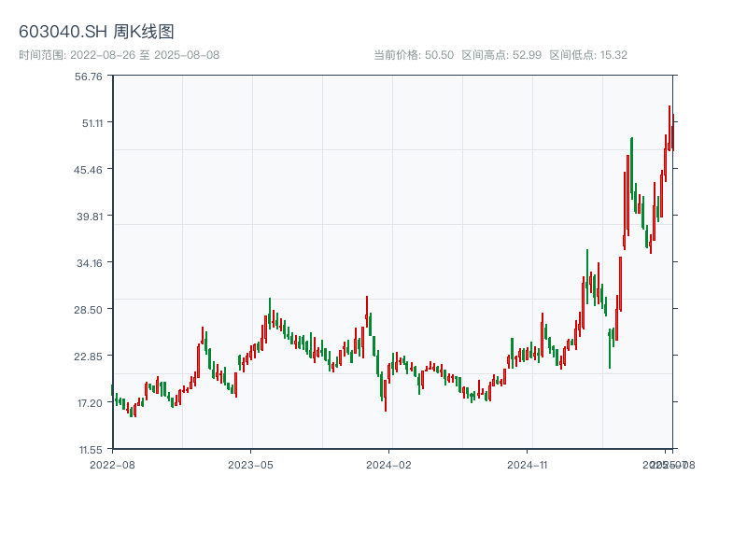Click the 56.76 y-axis label
Screen dimensions: 747x560
[89, 77]
